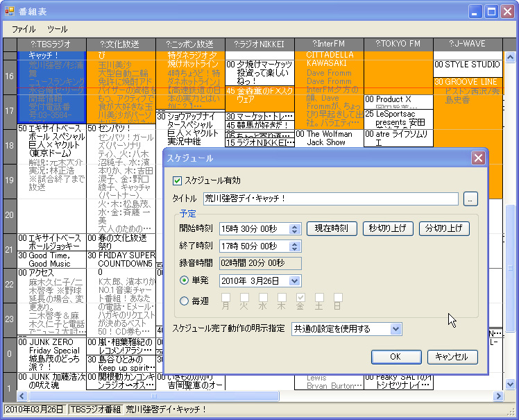Toggle the 水 weekday checkbox

click(263, 297)
